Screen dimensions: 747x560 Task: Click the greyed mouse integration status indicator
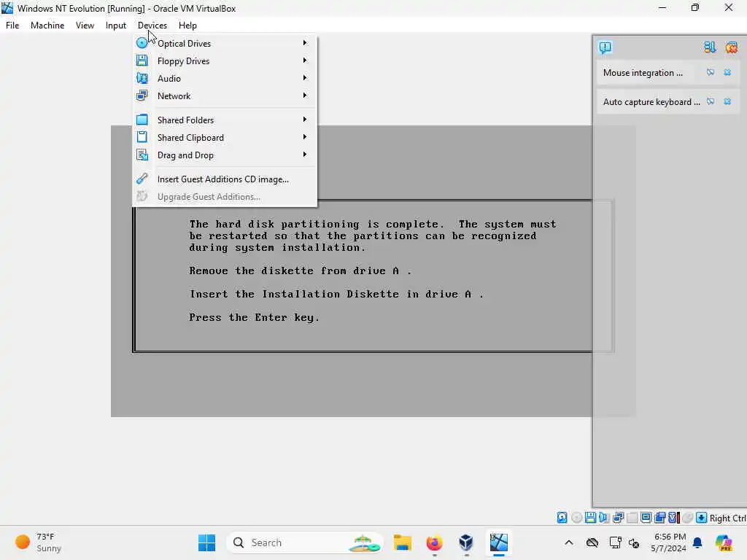click(x=687, y=518)
